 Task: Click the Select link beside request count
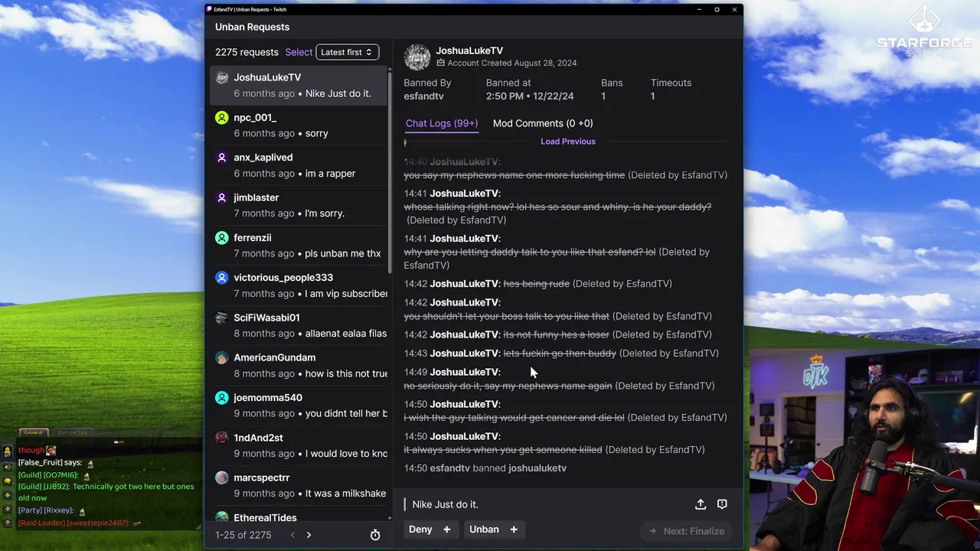tap(299, 52)
